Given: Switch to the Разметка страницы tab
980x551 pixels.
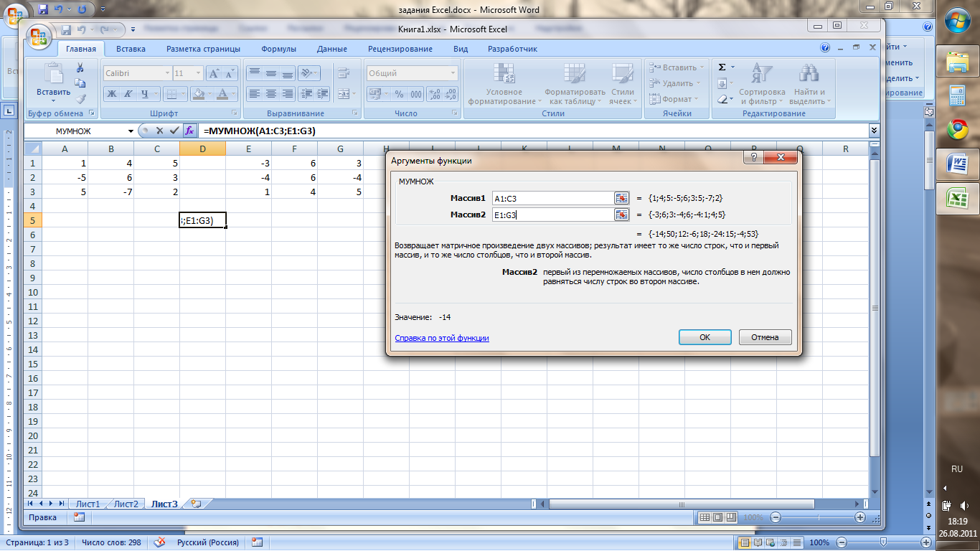Looking at the screenshot, I should (x=203, y=49).
